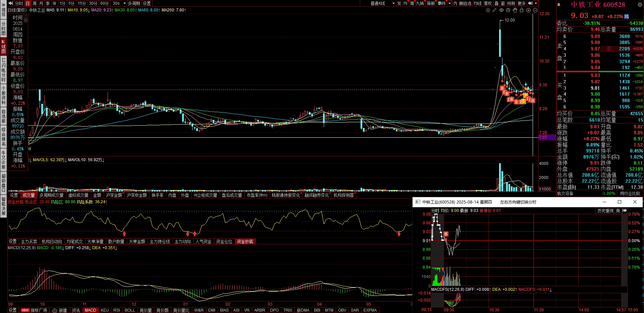Toggle 复权 price adjustment
This screenshot has height=313, width=644.
488,3
